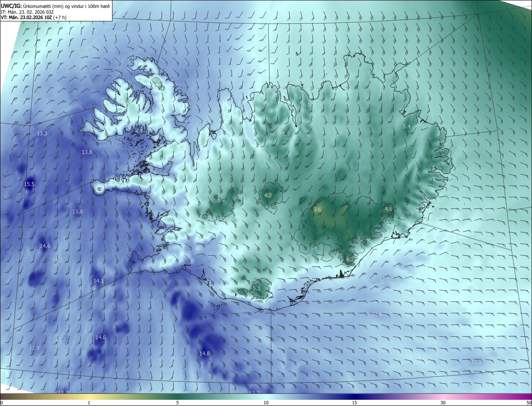The image size is (532, 406).
Task: Click the 12.9 value label on the map
Action: pos(34,348)
